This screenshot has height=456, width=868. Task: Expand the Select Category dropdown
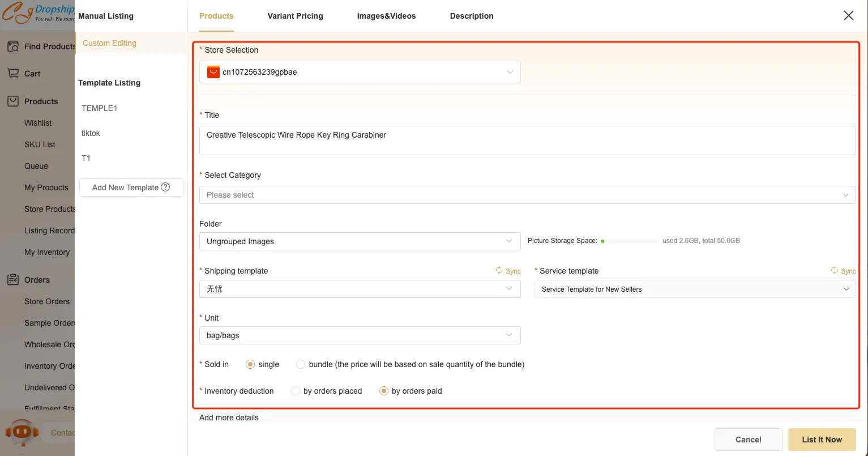(527, 195)
